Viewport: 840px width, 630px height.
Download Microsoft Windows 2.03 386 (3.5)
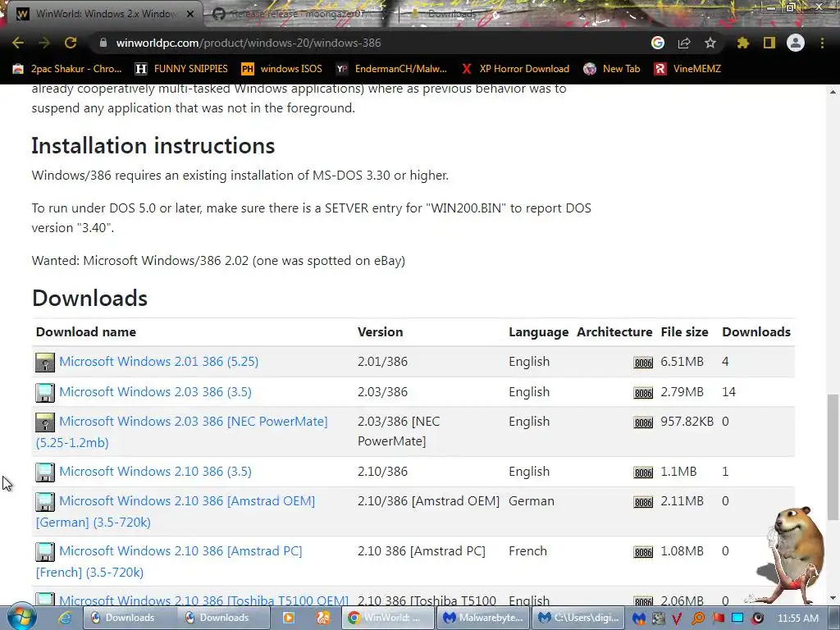click(x=155, y=391)
